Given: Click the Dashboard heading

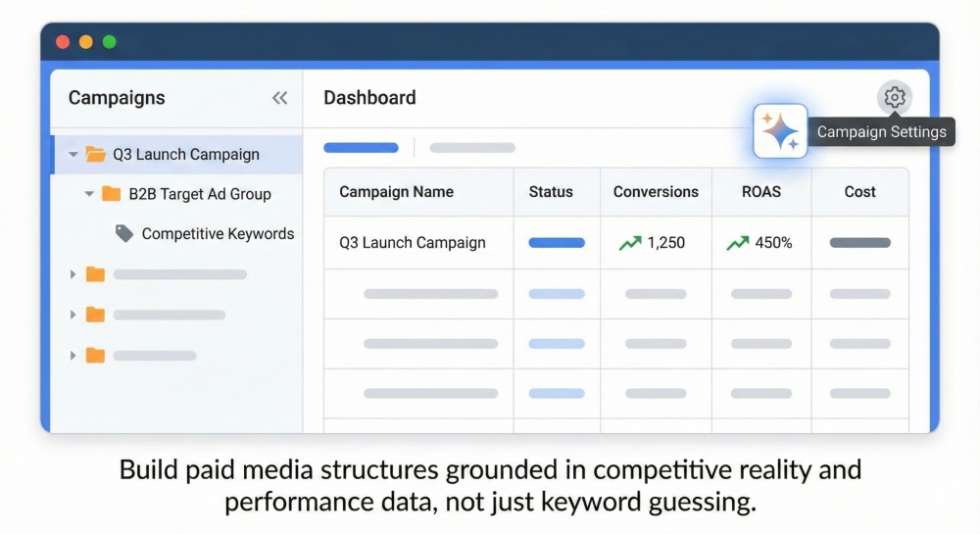Looking at the screenshot, I should click(369, 97).
